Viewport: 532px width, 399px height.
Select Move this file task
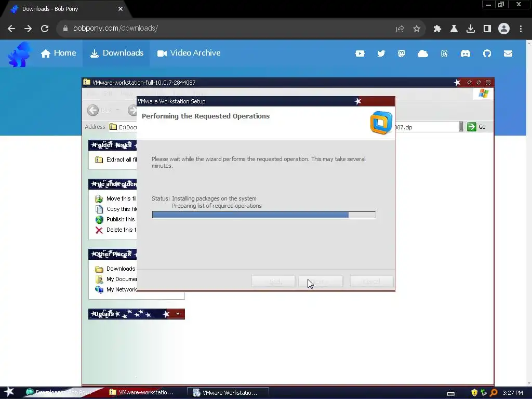(116, 199)
